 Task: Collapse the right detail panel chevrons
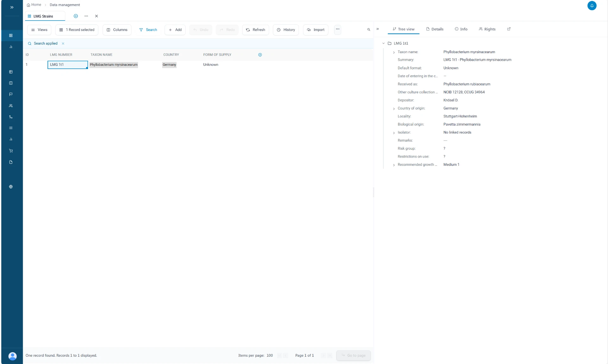click(x=377, y=29)
